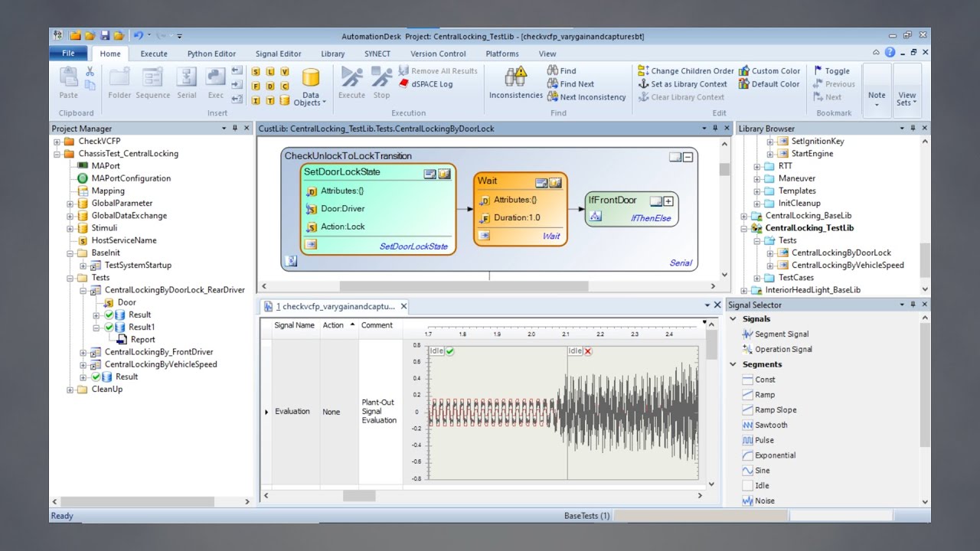The height and width of the screenshot is (551, 980).
Task: Click the Execute running-man icon
Action: [x=351, y=77]
